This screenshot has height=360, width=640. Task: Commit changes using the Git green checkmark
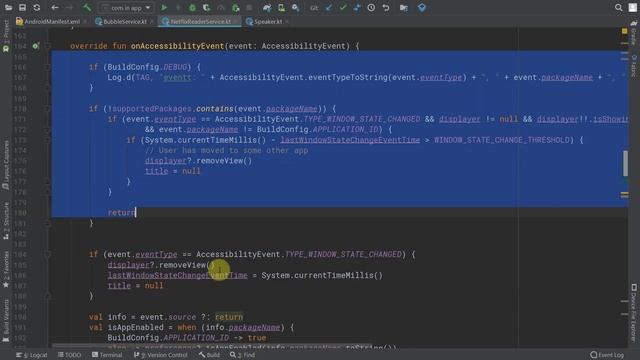pos(343,8)
